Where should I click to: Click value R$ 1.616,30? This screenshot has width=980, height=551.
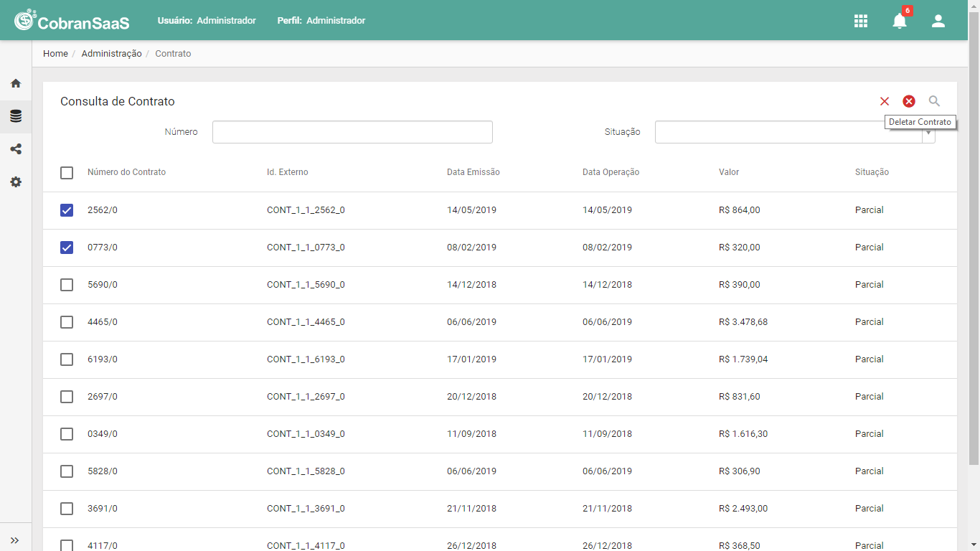pyautogui.click(x=743, y=434)
